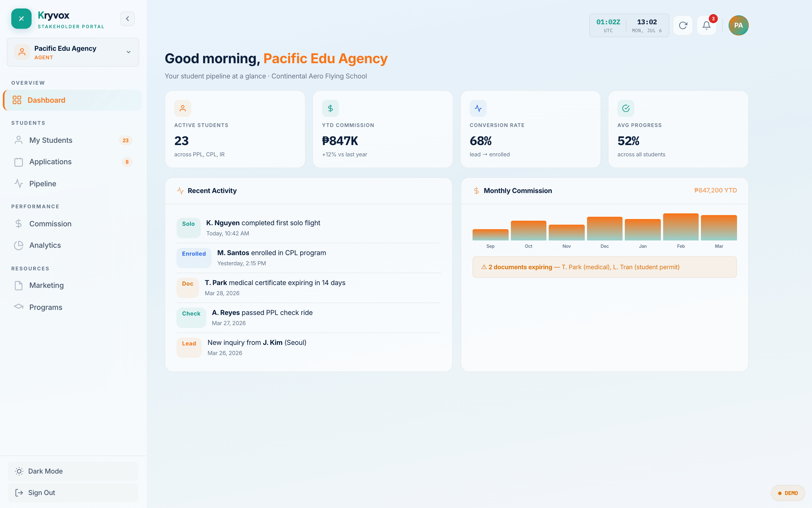Click the UTC clock display
Screen dimensions: 812x508
click(x=608, y=25)
